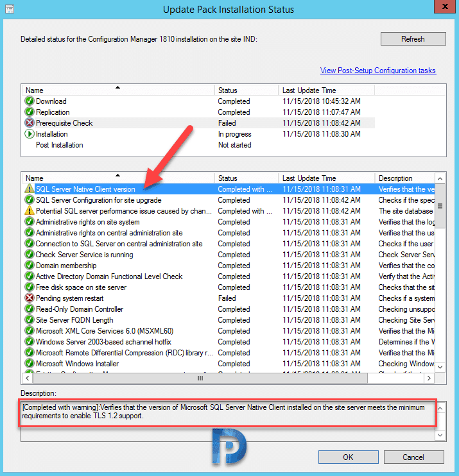The width and height of the screenshot is (459, 476).
Task: Click the 11/15/2018 11:07:47 AM time cell
Action: click(322, 112)
